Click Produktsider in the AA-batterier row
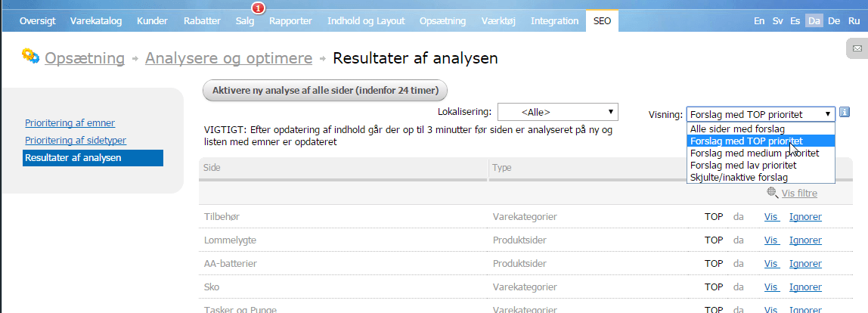Viewport: 868px width, 313px height. [519, 264]
